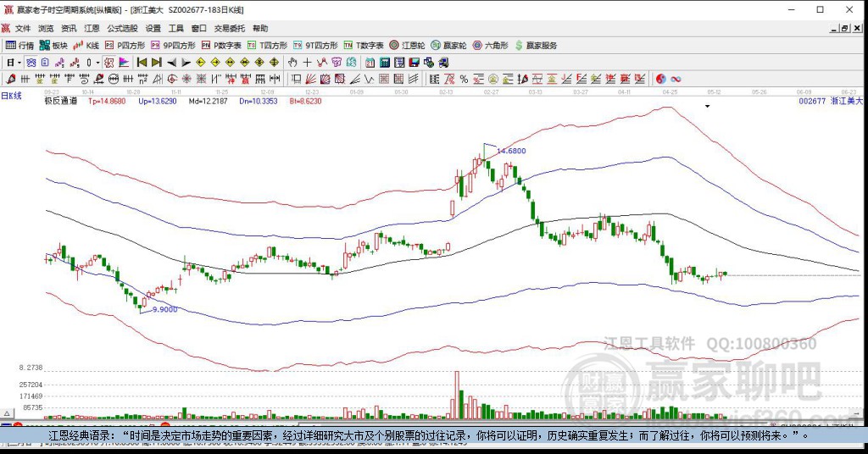
Task: Open the 文件 menu
Action: [23, 28]
